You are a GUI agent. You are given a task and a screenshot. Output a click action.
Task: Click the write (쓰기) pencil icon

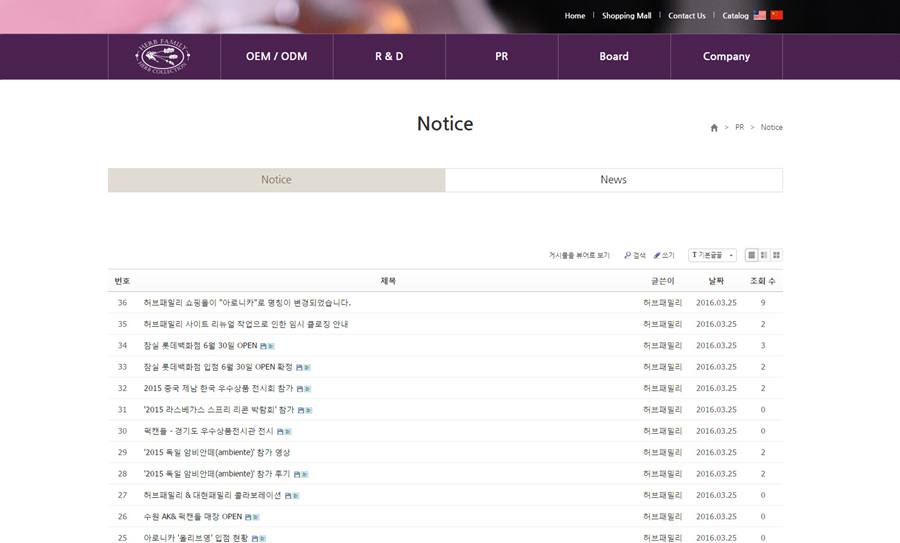(657, 256)
